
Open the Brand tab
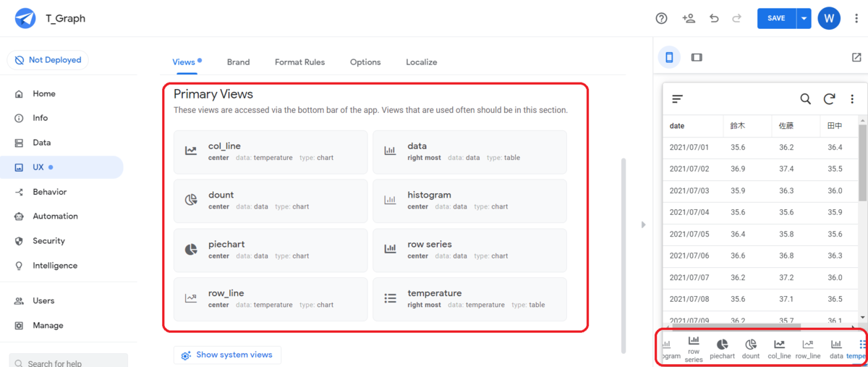tap(238, 62)
